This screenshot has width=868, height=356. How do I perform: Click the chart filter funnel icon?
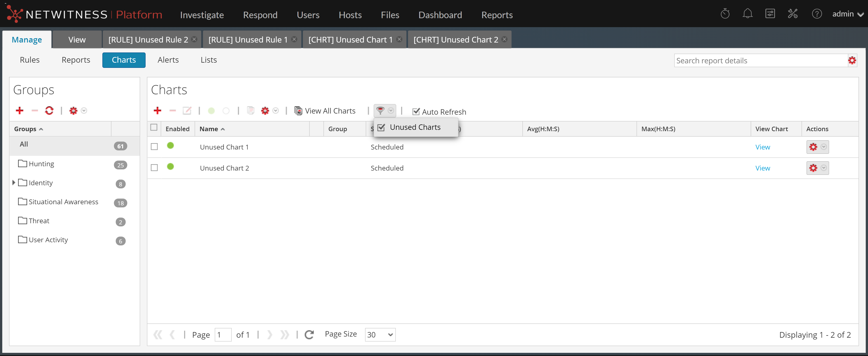pyautogui.click(x=380, y=111)
